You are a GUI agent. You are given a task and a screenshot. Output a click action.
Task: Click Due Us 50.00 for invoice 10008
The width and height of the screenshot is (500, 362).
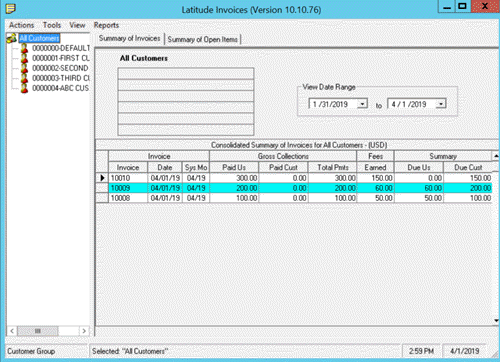419,198
